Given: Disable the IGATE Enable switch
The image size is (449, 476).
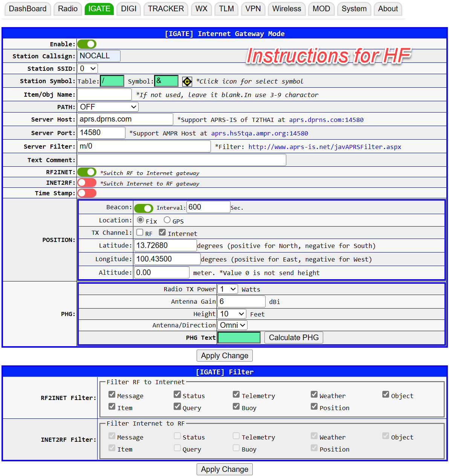Looking at the screenshot, I should 87,44.
